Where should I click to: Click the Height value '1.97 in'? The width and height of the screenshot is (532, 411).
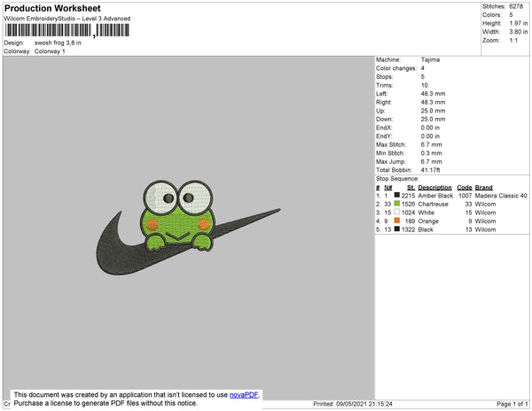pyautogui.click(x=519, y=23)
